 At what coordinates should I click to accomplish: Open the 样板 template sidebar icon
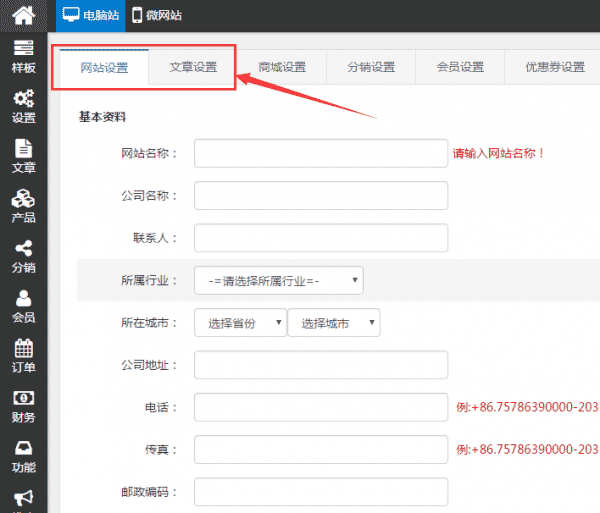(x=23, y=56)
